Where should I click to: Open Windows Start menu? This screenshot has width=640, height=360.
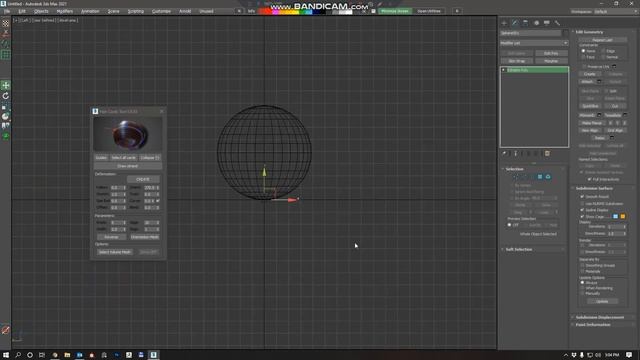click(6, 355)
